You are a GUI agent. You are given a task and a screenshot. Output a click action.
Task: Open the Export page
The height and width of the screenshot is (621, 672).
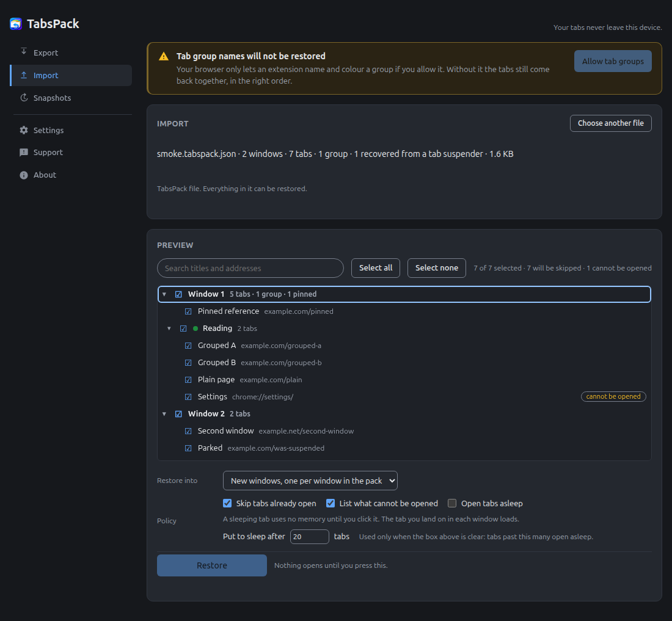pos(71,53)
